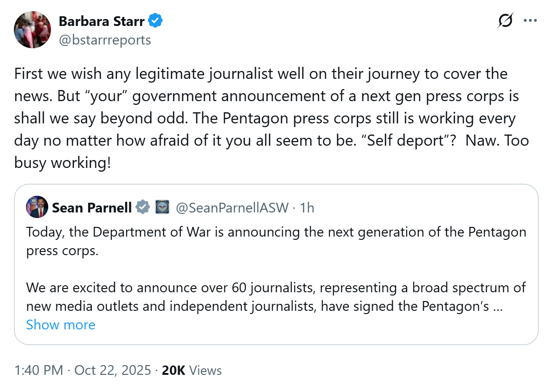Viewport: 549px width, 392px height.
Task: Click the truncation ellipsis ending the quoted text
Action: click(x=499, y=306)
